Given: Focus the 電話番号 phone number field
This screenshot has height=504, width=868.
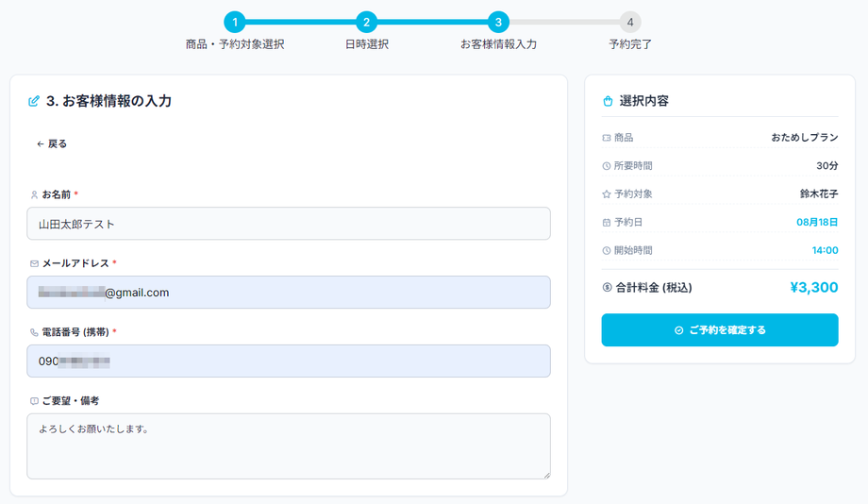Looking at the screenshot, I should coord(289,361).
